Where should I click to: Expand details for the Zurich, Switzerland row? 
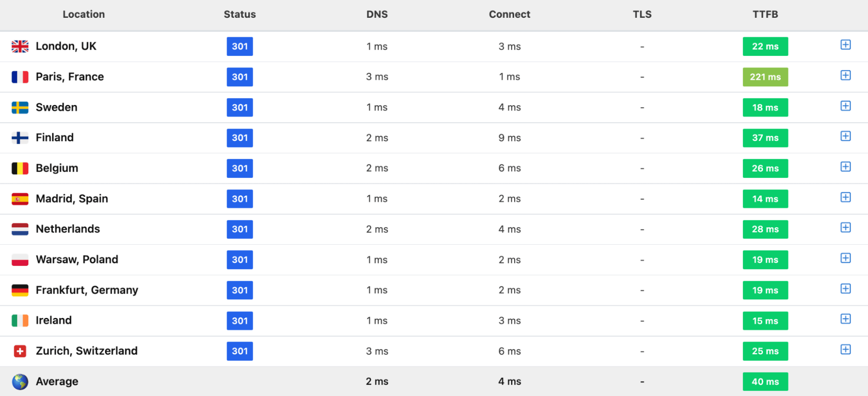845,350
